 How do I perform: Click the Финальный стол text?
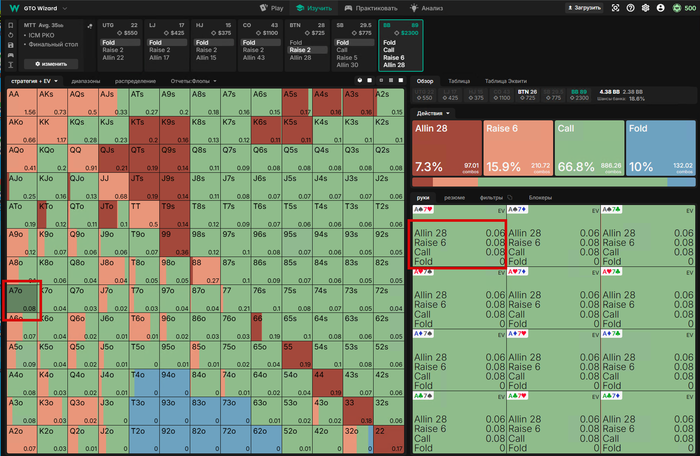pos(54,45)
